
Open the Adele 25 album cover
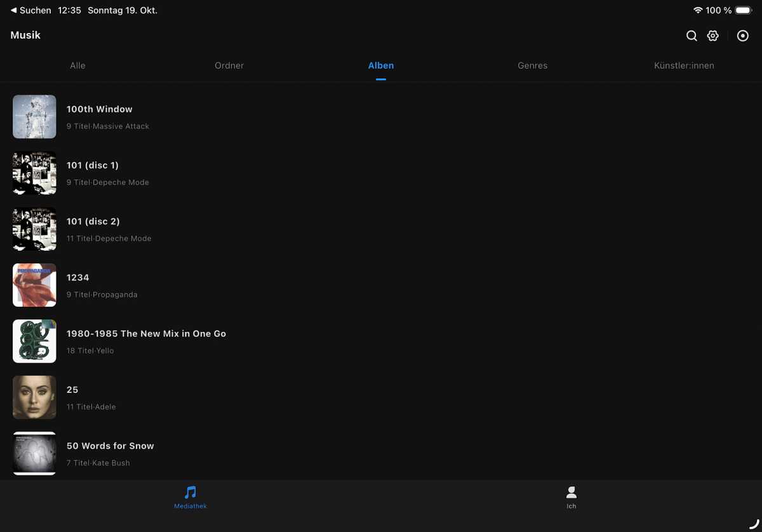[34, 397]
